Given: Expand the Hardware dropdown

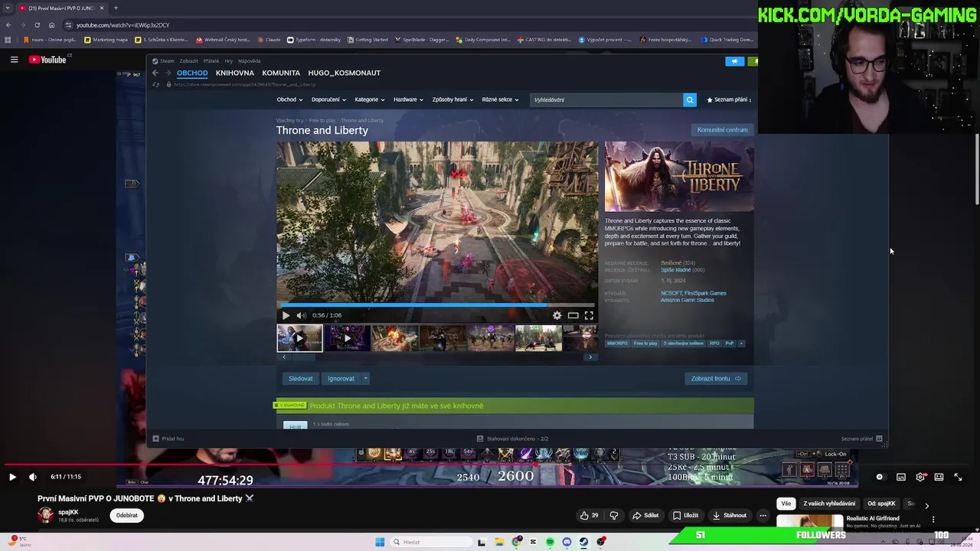Looking at the screenshot, I should [408, 99].
